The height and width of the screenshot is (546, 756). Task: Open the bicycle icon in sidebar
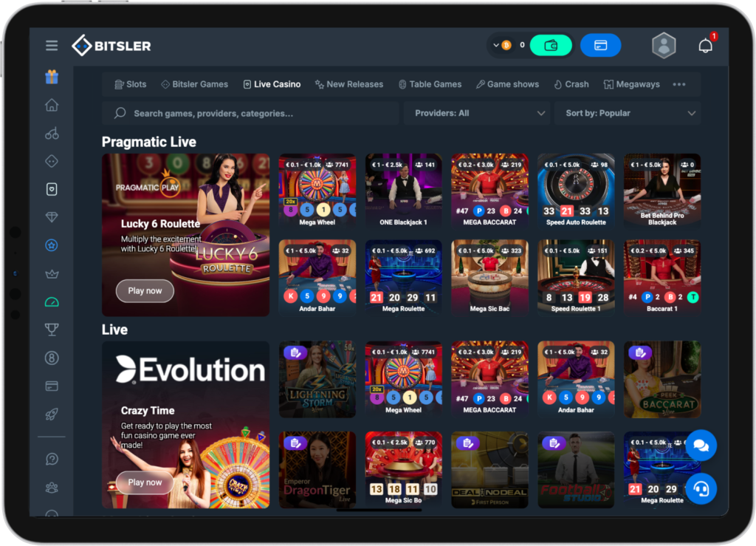(52, 134)
